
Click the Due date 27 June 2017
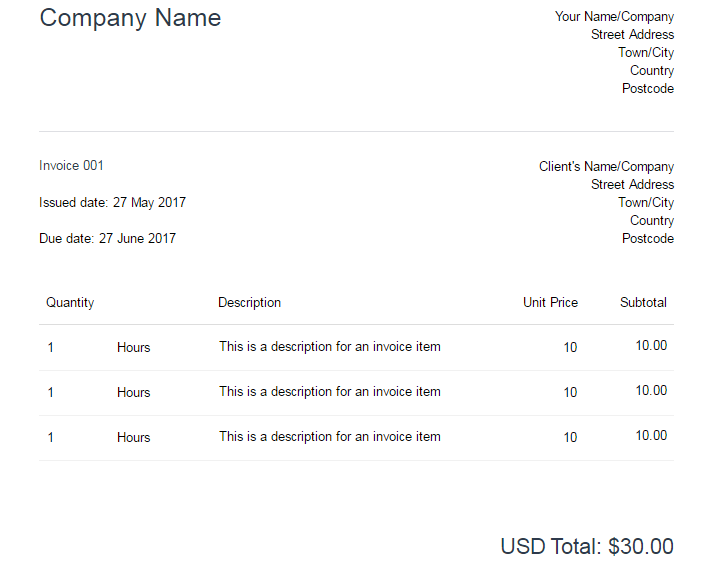[107, 239]
